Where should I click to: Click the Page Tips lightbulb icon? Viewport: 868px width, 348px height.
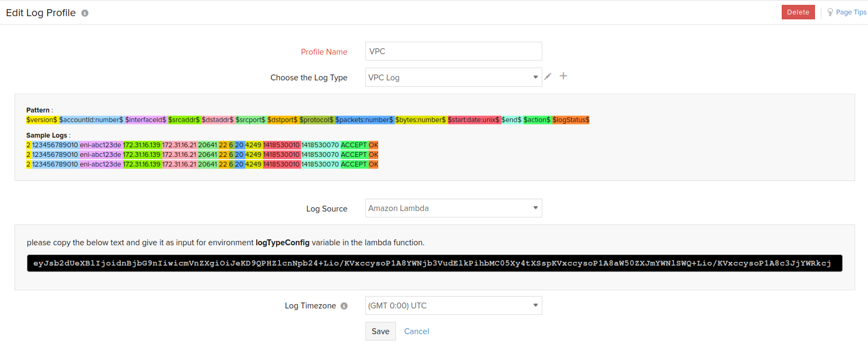[x=830, y=12]
